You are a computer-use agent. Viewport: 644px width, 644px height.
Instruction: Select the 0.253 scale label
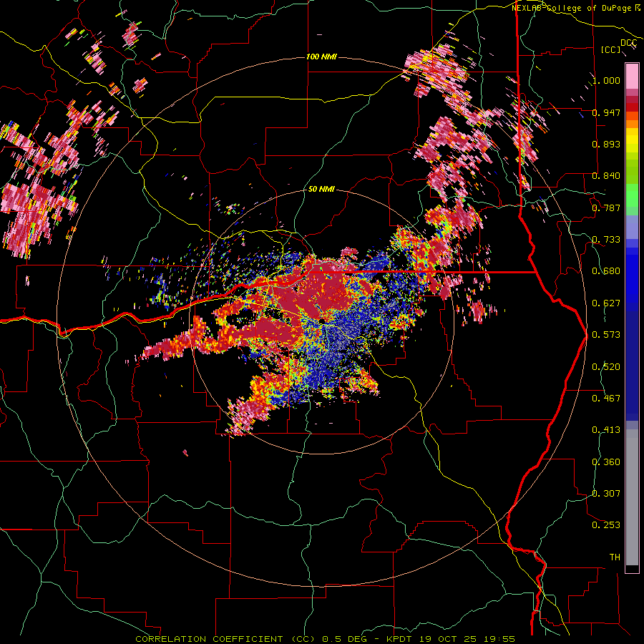coord(606,525)
